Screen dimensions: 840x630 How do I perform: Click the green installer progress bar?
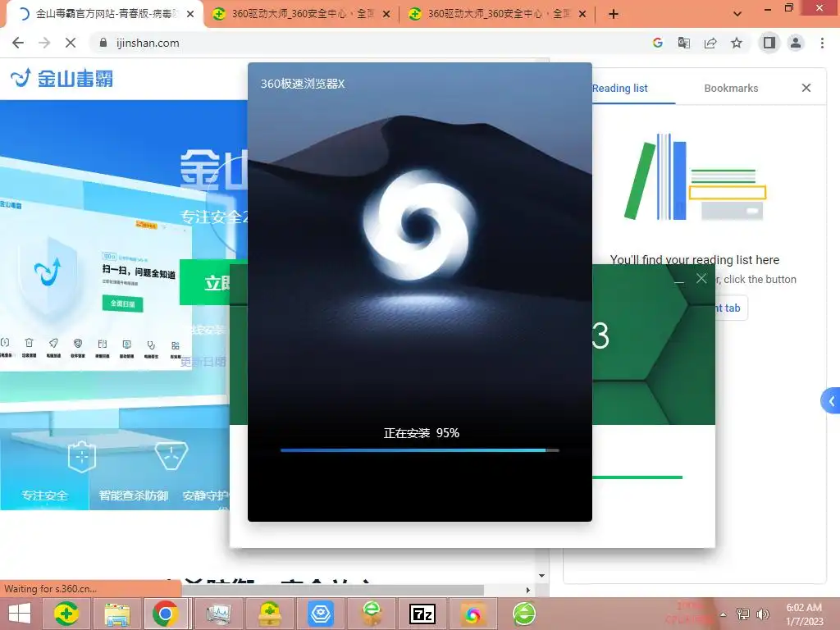pyautogui.click(x=637, y=477)
